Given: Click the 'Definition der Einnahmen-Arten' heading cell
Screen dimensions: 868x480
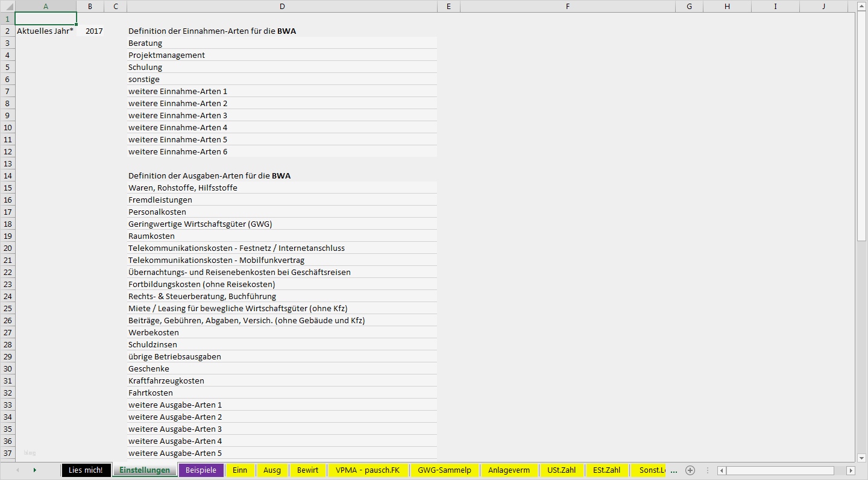Looking at the screenshot, I should 282,31.
